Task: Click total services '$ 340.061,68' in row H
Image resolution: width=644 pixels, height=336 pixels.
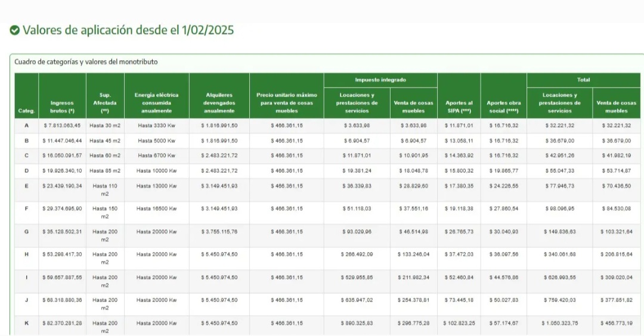Action: [x=559, y=254]
